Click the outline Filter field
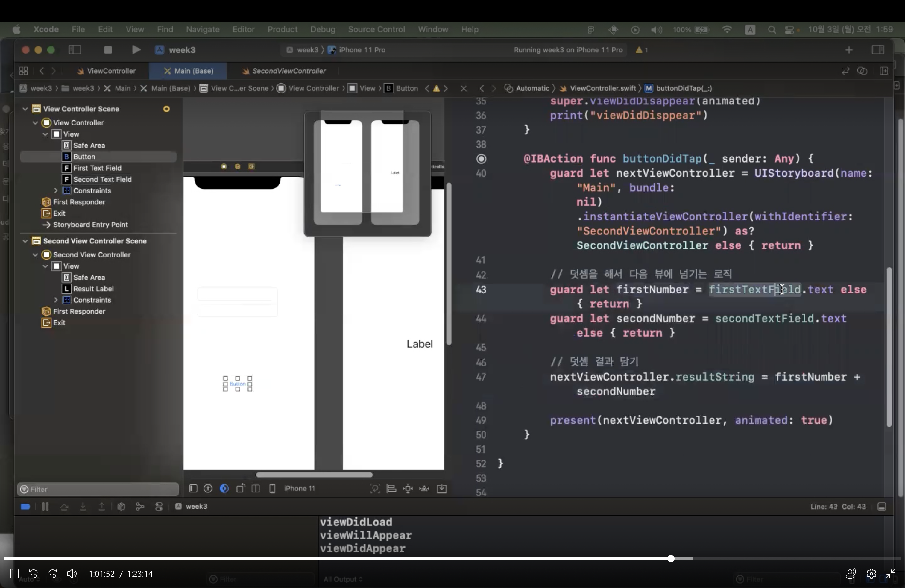Screen dimensions: 905x588 [99, 489]
